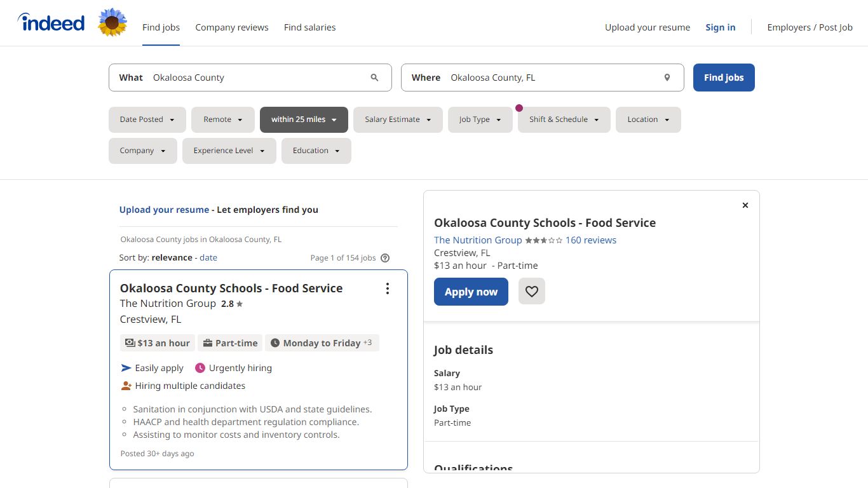Expand the Shift & Schedule filter
868x488 pixels.
pyautogui.click(x=564, y=119)
